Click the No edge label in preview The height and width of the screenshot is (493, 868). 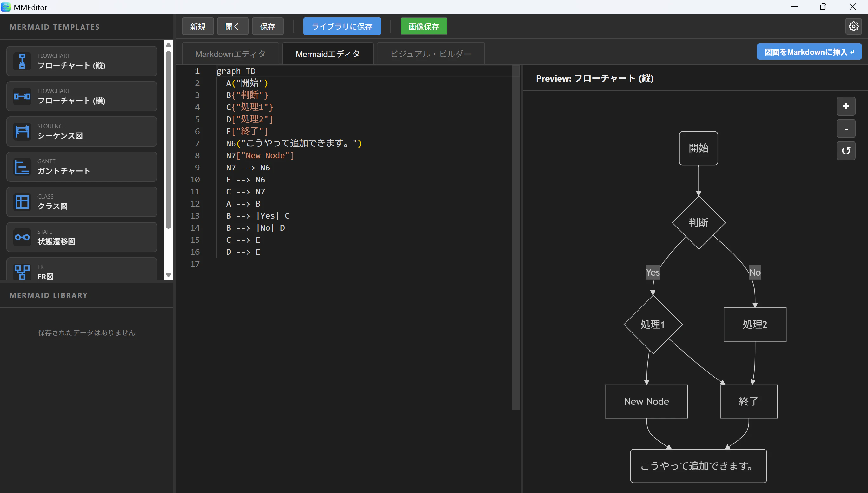click(x=755, y=272)
